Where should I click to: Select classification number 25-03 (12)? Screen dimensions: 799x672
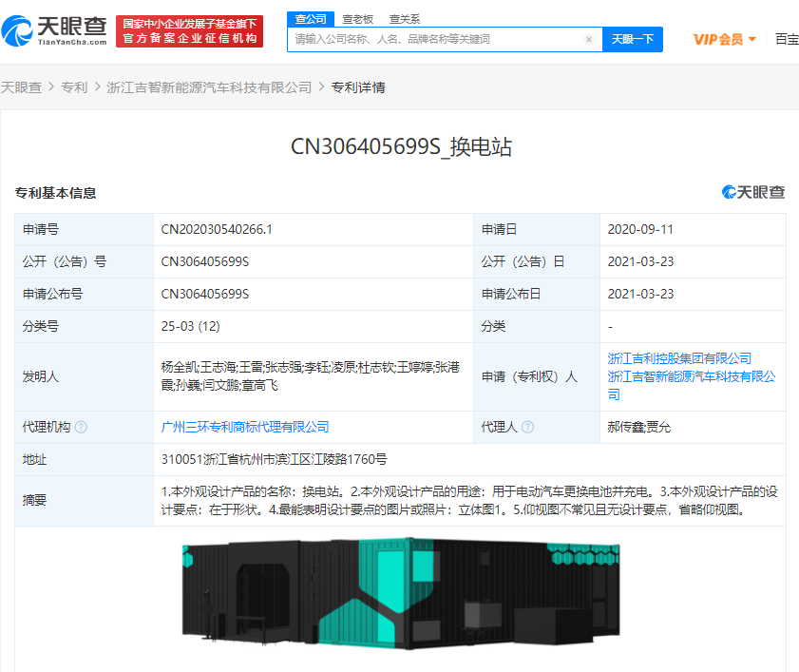pos(190,326)
